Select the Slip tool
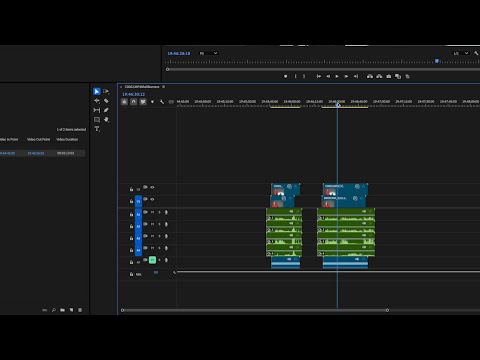480x360 pixels. (x=97, y=110)
